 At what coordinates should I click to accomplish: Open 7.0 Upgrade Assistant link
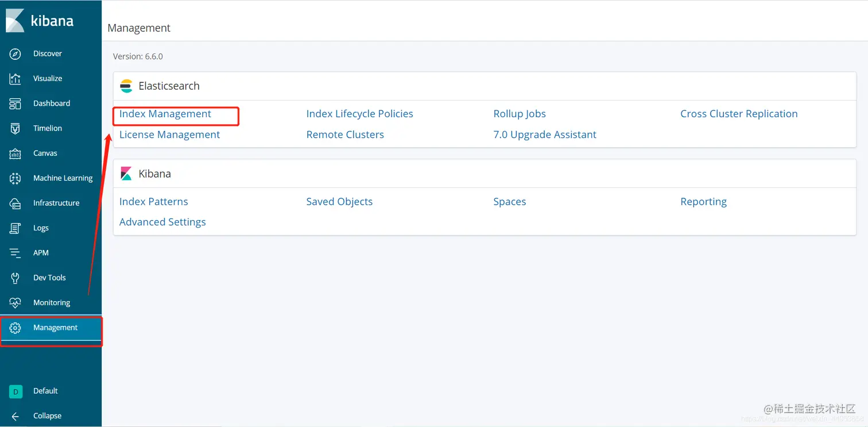(x=545, y=134)
